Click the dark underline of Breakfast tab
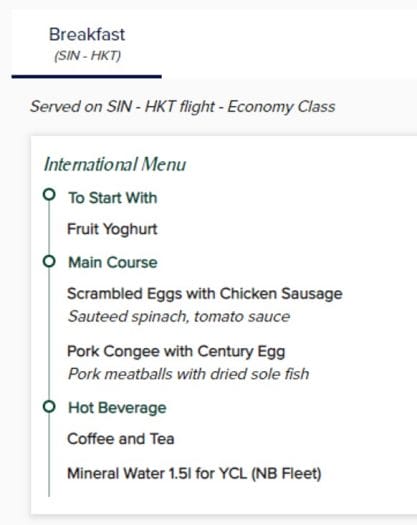This screenshot has height=525, width=417. click(87, 77)
